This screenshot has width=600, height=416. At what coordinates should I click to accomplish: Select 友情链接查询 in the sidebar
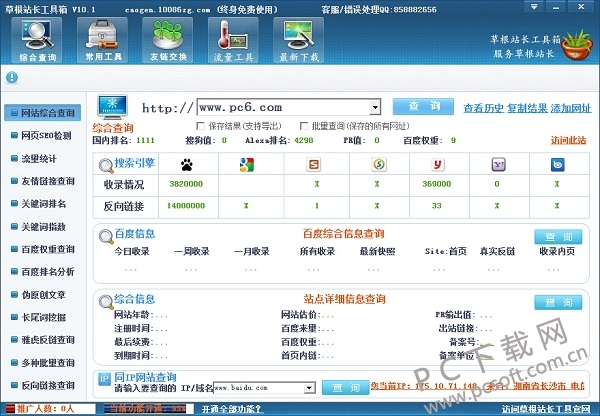pyautogui.click(x=42, y=181)
